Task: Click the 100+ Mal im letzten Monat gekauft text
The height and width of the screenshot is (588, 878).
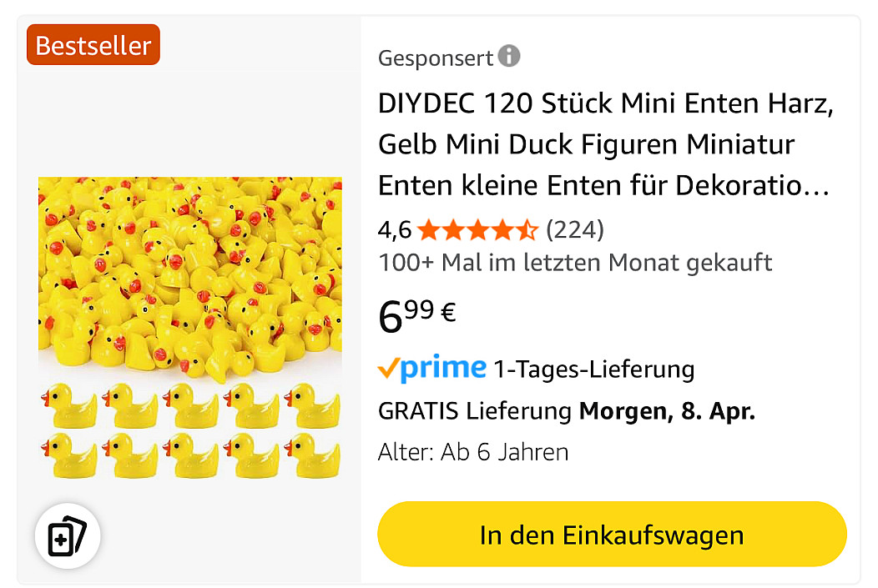Action: click(575, 263)
